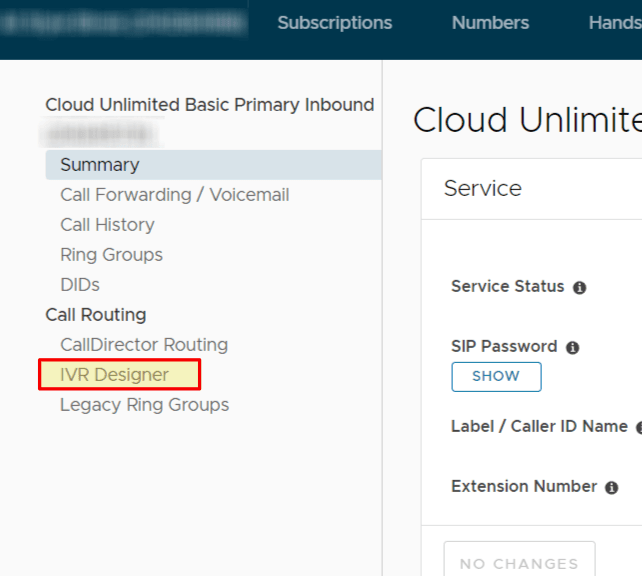The height and width of the screenshot is (576, 642).
Task: Click the info icon next to SIP Password
Action: pos(572,347)
